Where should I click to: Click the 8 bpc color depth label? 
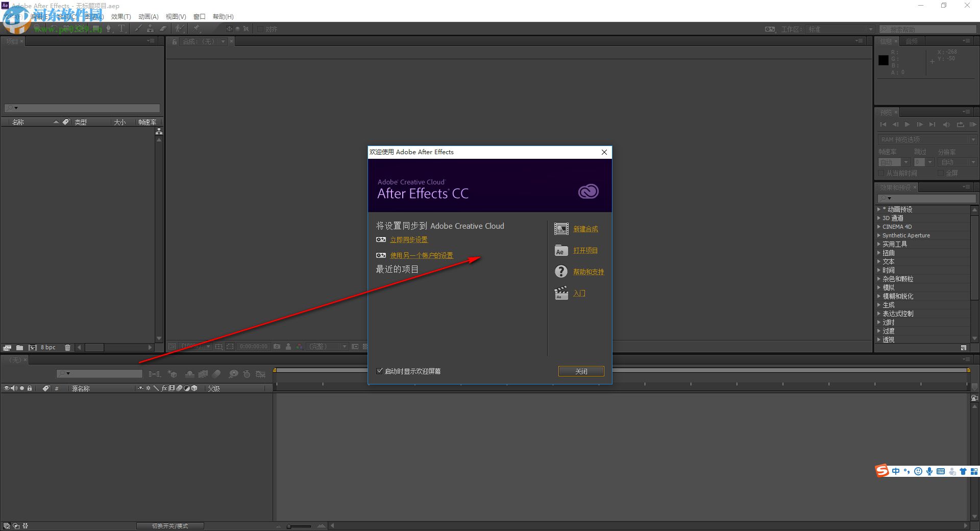click(x=48, y=348)
